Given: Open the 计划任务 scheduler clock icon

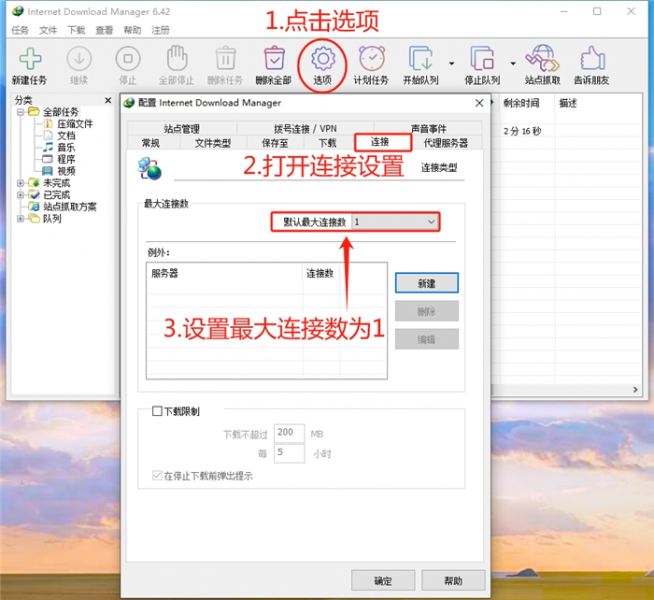Looking at the screenshot, I should pos(372,59).
